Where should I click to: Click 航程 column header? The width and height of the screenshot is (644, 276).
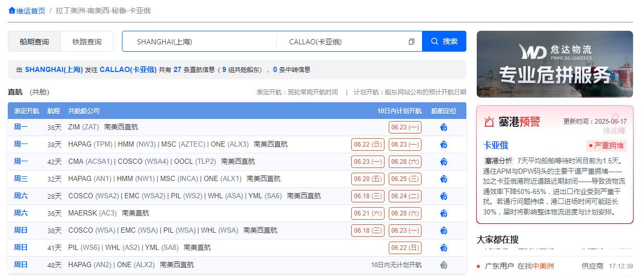[x=54, y=111]
